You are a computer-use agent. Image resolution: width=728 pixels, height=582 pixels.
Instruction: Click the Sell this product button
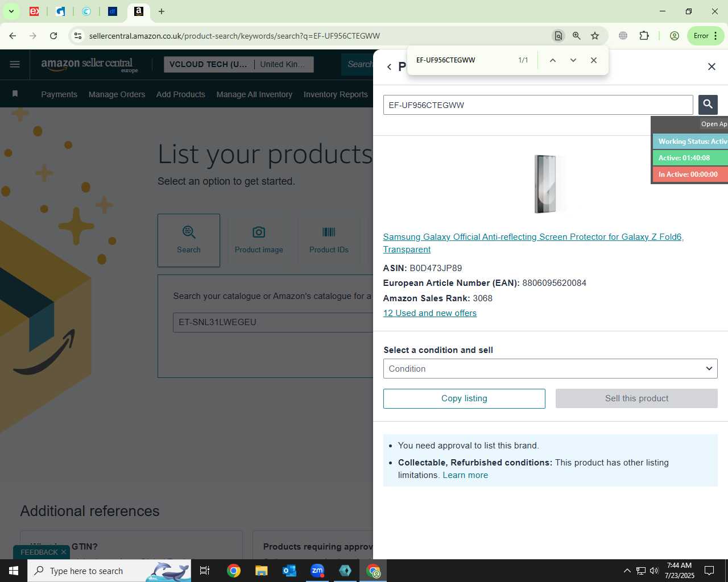(636, 398)
